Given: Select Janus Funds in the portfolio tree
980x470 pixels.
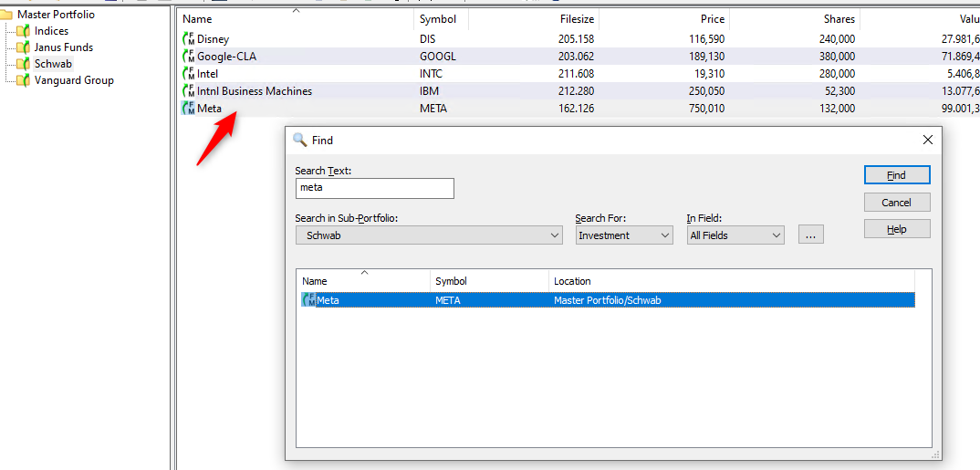Looking at the screenshot, I should tap(64, 47).
